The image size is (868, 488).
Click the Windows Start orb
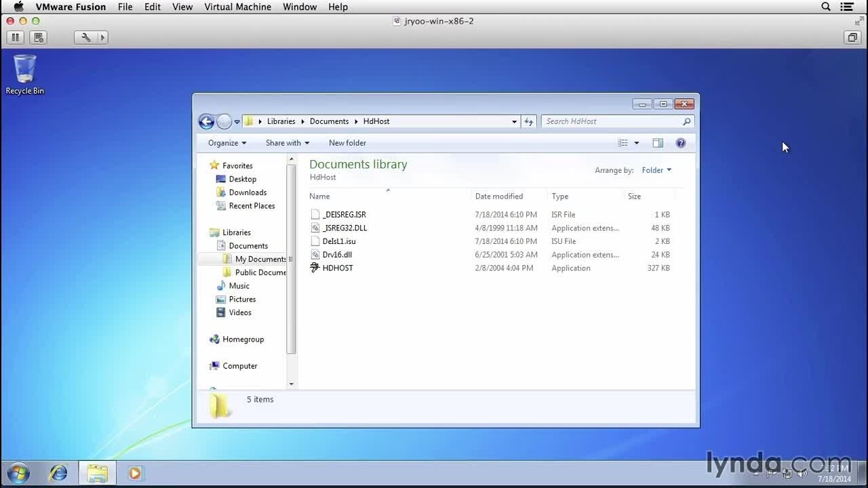click(x=18, y=472)
